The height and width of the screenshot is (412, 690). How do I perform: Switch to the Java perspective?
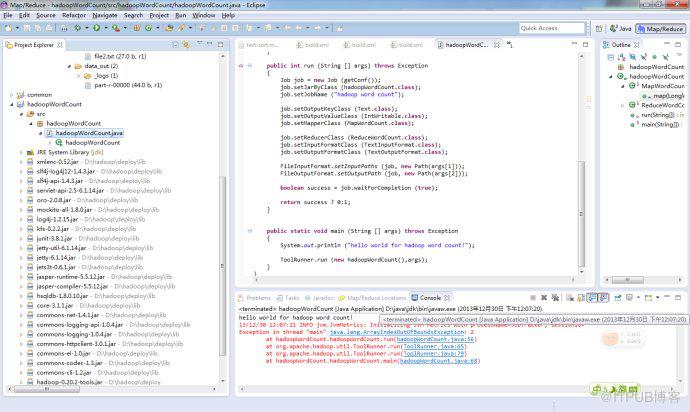click(621, 29)
